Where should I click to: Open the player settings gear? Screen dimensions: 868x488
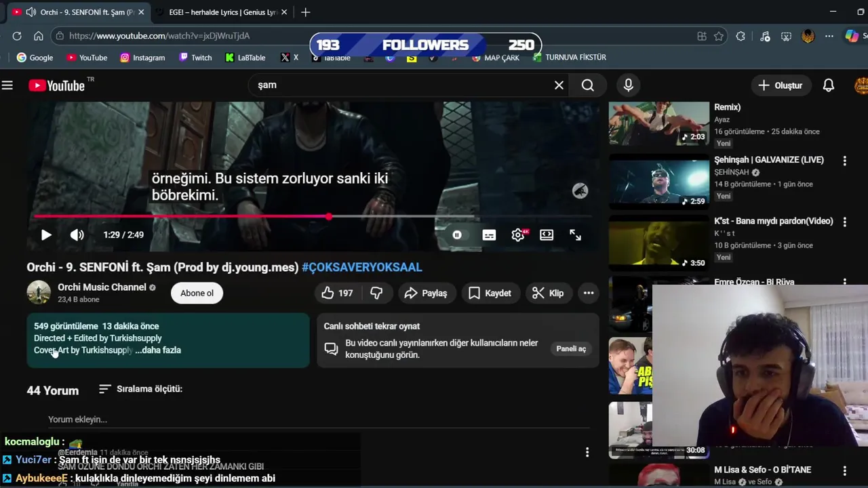coord(518,235)
